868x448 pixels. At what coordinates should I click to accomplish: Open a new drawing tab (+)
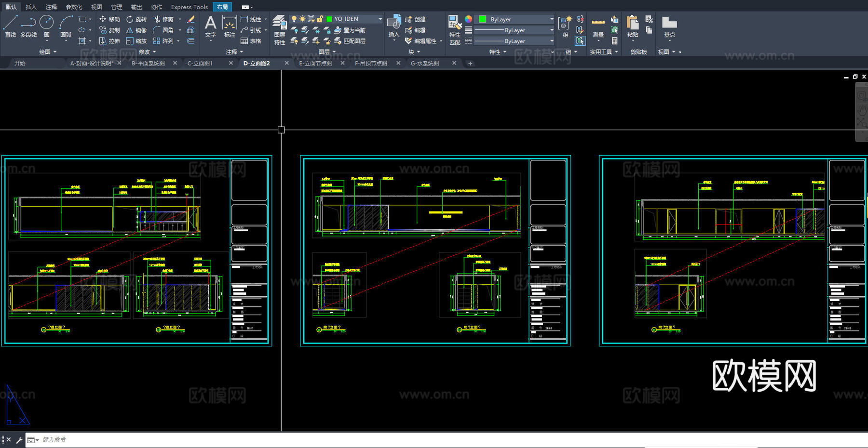[x=470, y=63]
